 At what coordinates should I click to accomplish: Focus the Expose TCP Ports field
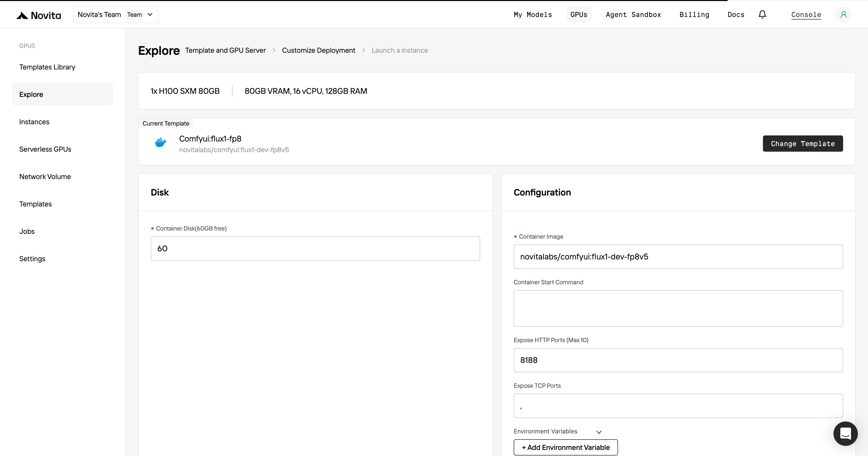678,406
